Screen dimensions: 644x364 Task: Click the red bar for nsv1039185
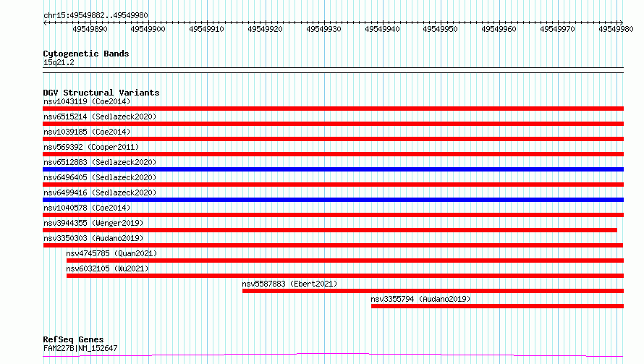click(333, 139)
